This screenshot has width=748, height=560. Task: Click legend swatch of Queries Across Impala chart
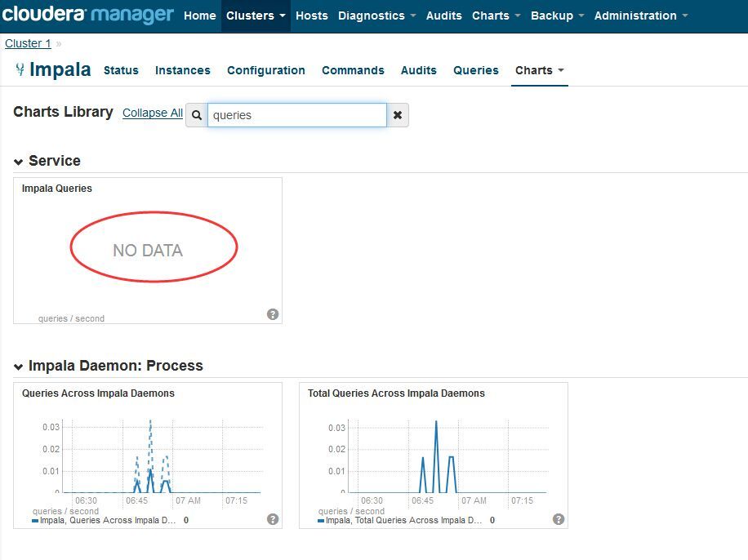coord(35,521)
